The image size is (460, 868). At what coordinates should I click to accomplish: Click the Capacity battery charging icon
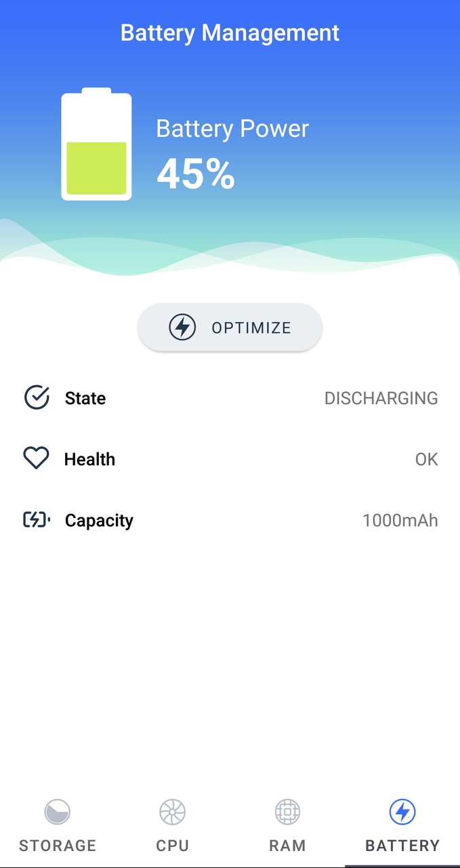coord(37,520)
